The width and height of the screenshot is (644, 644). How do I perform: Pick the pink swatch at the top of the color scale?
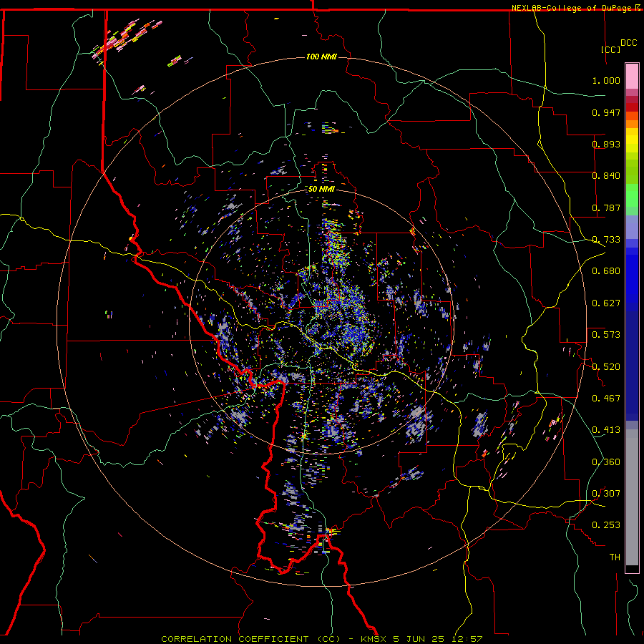click(632, 76)
